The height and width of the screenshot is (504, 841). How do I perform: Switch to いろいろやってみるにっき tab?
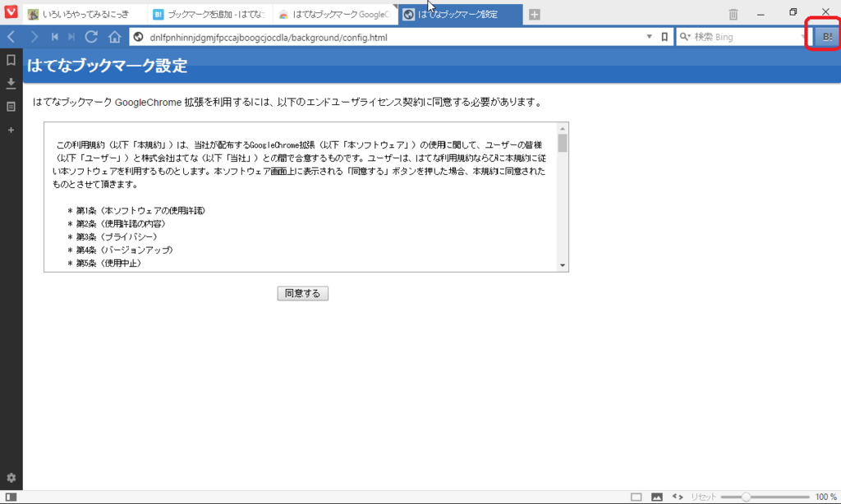85,15
